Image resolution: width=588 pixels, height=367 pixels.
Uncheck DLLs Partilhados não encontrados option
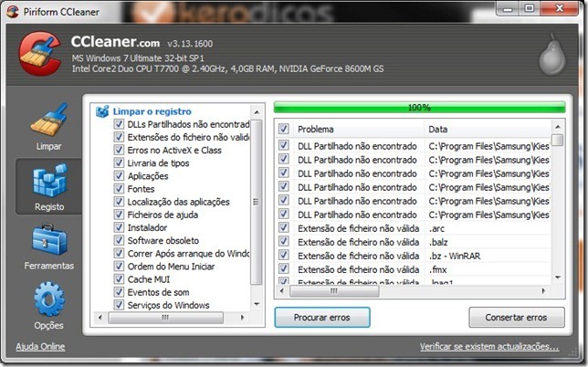tap(119, 124)
